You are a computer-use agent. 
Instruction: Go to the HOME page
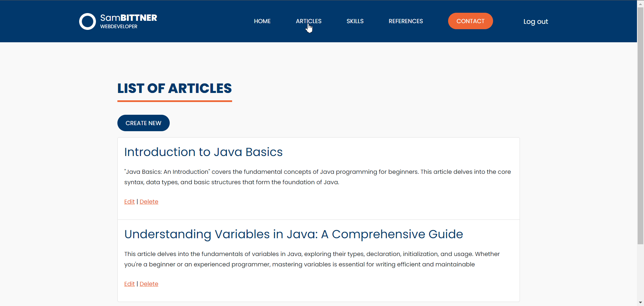pyautogui.click(x=262, y=21)
